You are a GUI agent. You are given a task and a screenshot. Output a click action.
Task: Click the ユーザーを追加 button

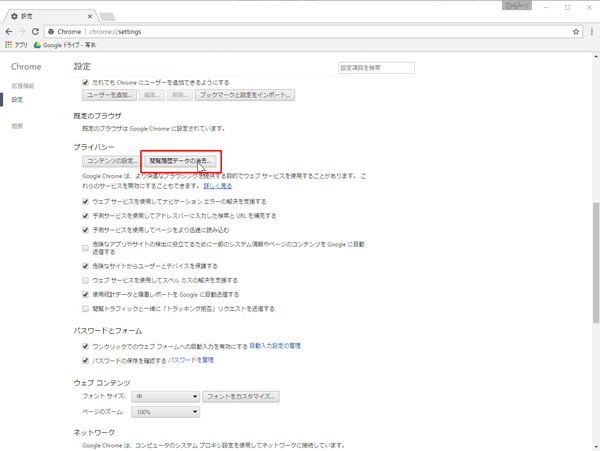pyautogui.click(x=109, y=95)
